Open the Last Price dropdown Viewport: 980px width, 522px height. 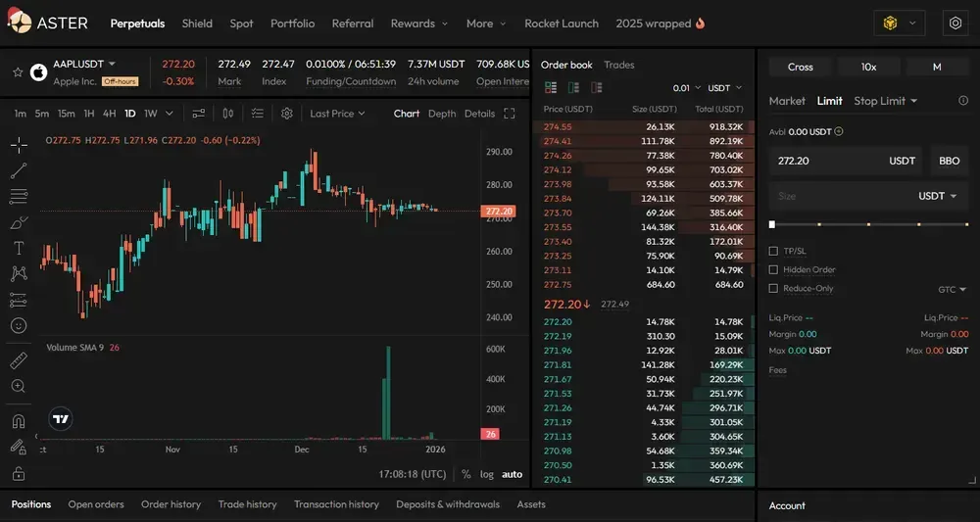point(337,114)
